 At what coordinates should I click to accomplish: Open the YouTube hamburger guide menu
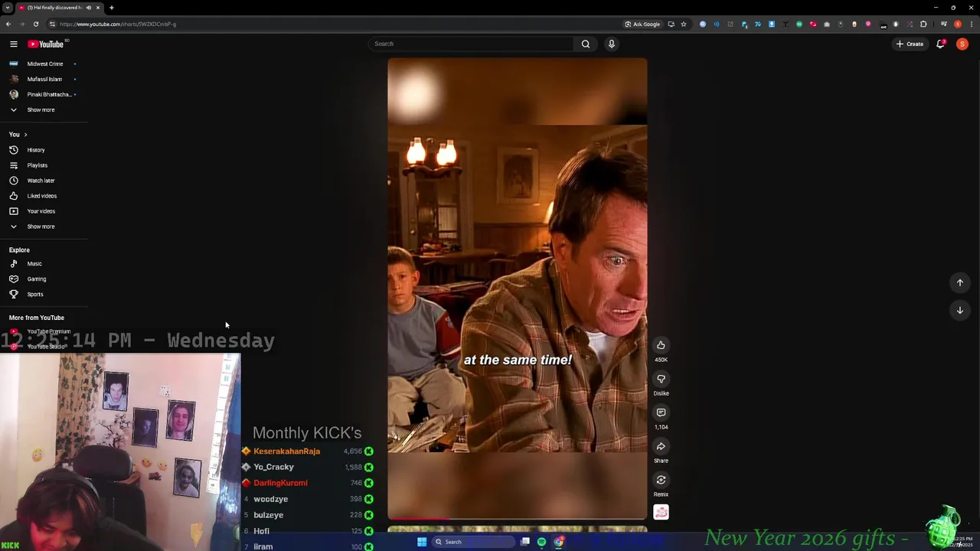(x=13, y=44)
